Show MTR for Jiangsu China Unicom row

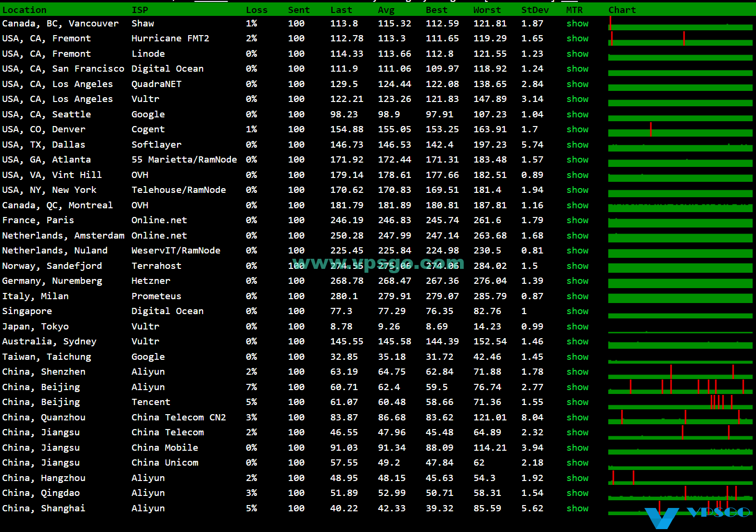(577, 463)
